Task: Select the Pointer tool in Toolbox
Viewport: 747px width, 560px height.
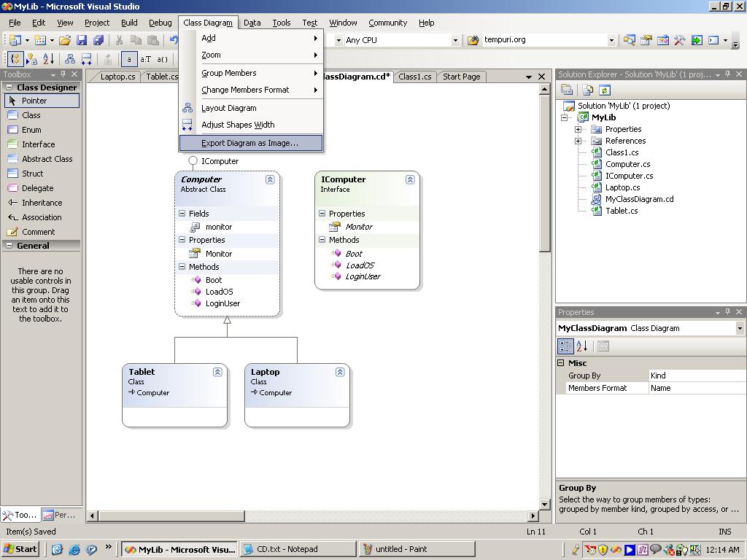Action: tap(42, 101)
